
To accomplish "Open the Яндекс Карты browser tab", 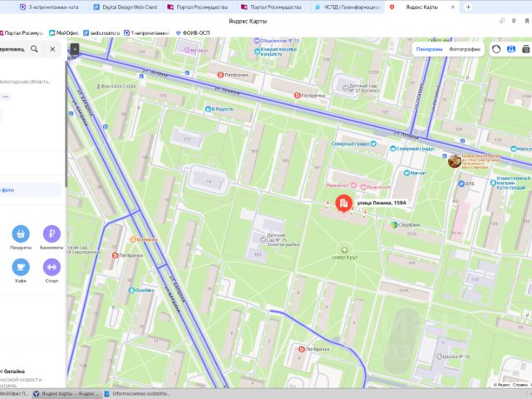I will pyautogui.click(x=421, y=7).
